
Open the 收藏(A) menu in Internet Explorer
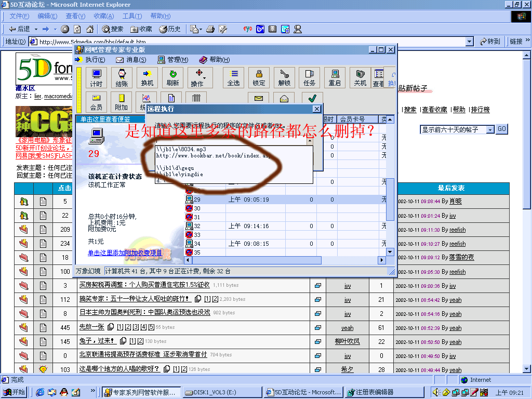pos(103,16)
